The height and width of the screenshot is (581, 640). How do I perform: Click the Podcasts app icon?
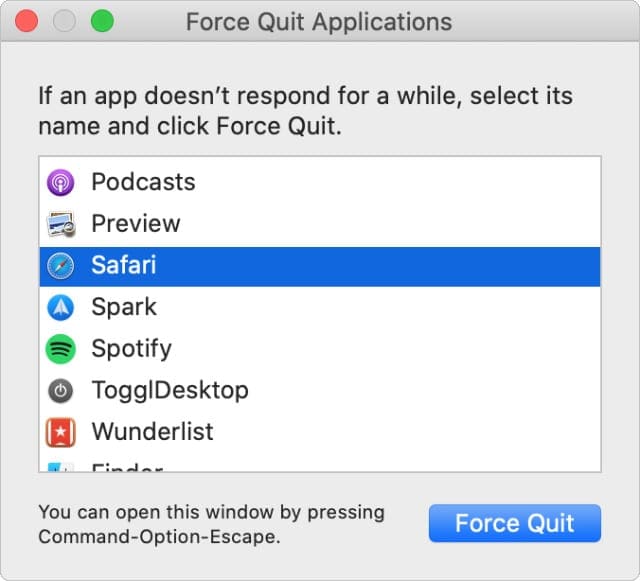coord(61,182)
